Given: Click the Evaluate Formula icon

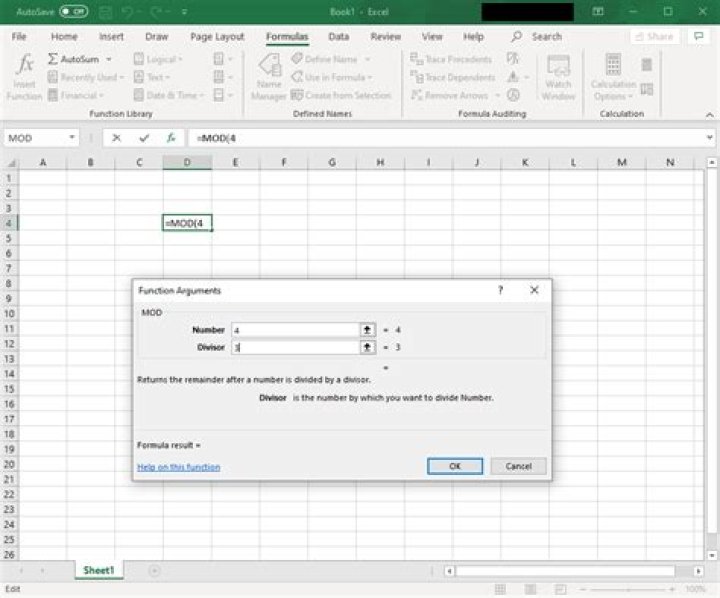Looking at the screenshot, I should [x=513, y=95].
